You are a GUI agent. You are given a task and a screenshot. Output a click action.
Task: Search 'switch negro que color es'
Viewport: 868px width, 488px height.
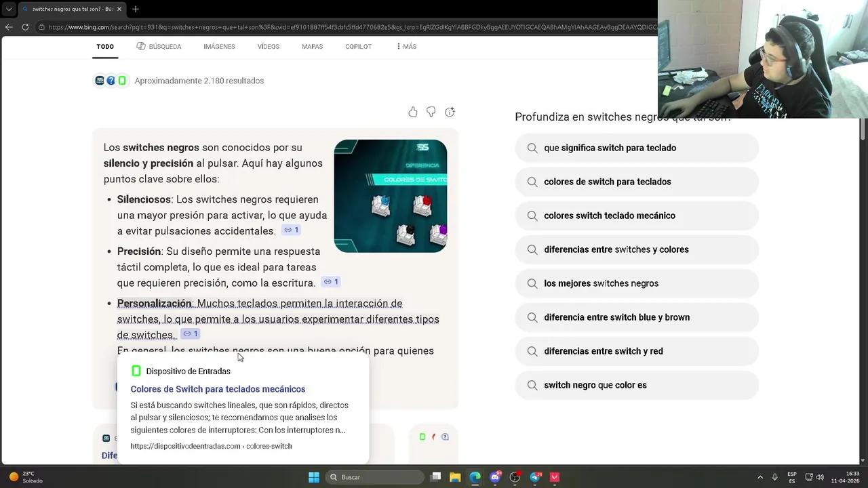tap(637, 385)
